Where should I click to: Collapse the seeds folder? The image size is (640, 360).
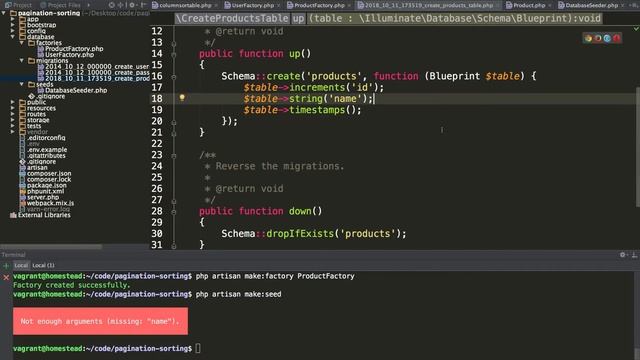coord(22,84)
